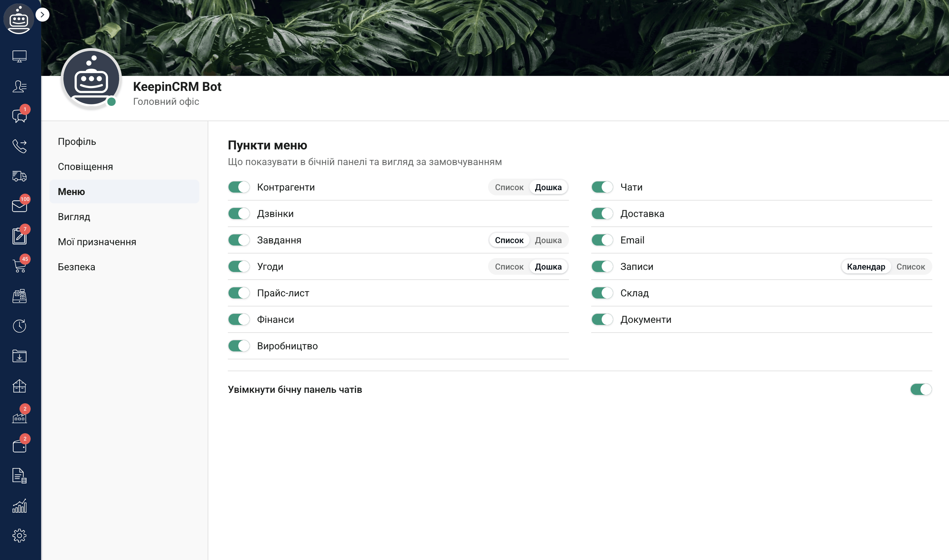
Task: Open the analytics chart icon
Action: coord(19,506)
